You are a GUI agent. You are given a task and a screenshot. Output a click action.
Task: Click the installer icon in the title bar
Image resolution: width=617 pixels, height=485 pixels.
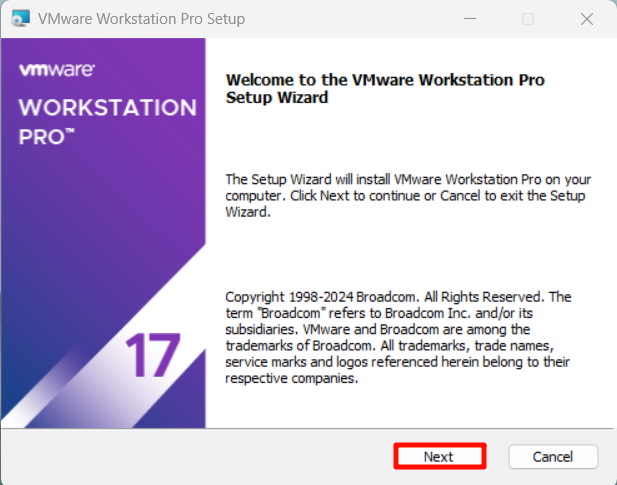19,19
